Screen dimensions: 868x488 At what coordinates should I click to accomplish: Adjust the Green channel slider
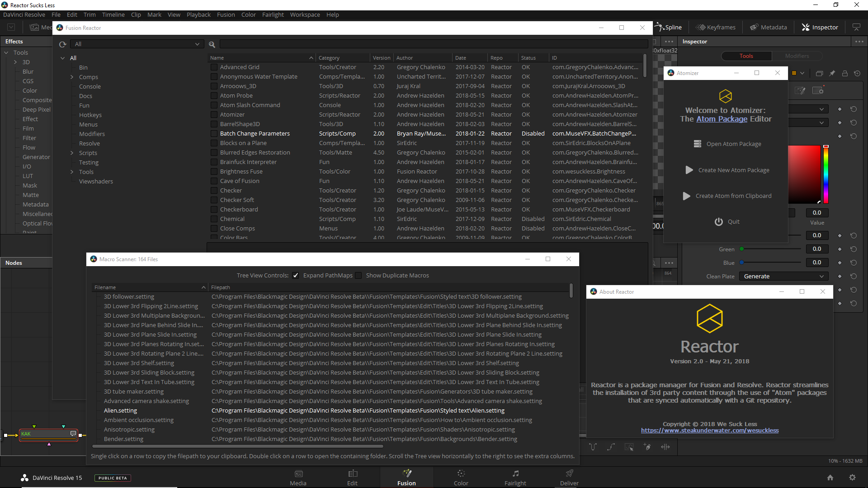tap(771, 249)
